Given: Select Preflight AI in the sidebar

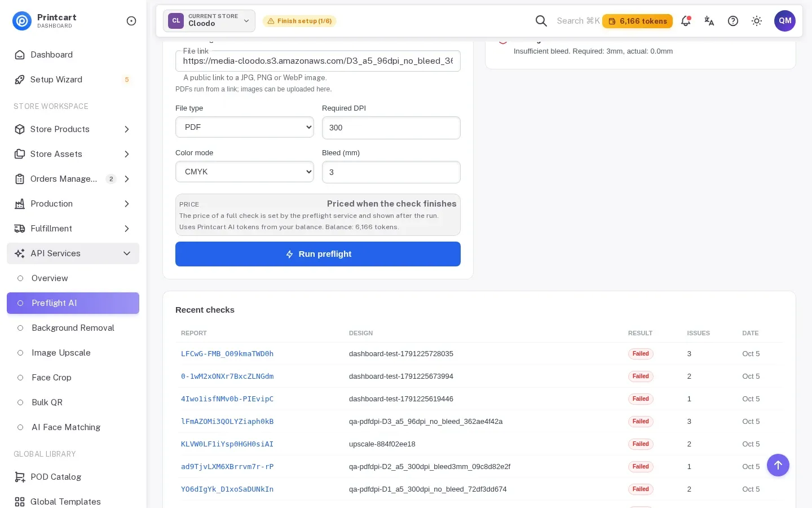Looking at the screenshot, I should click(73, 303).
